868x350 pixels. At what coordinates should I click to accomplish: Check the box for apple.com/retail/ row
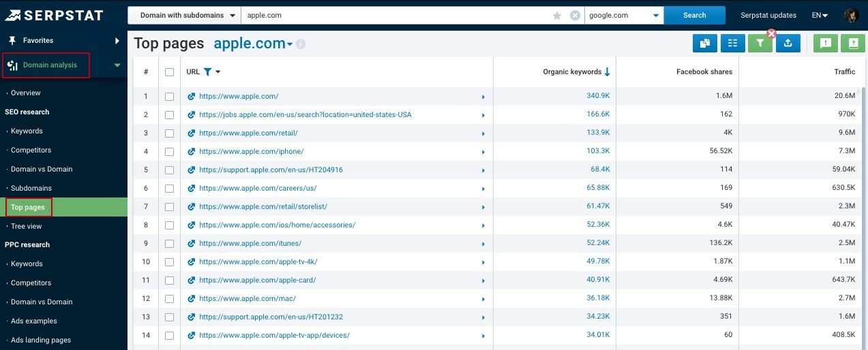pyautogui.click(x=170, y=133)
